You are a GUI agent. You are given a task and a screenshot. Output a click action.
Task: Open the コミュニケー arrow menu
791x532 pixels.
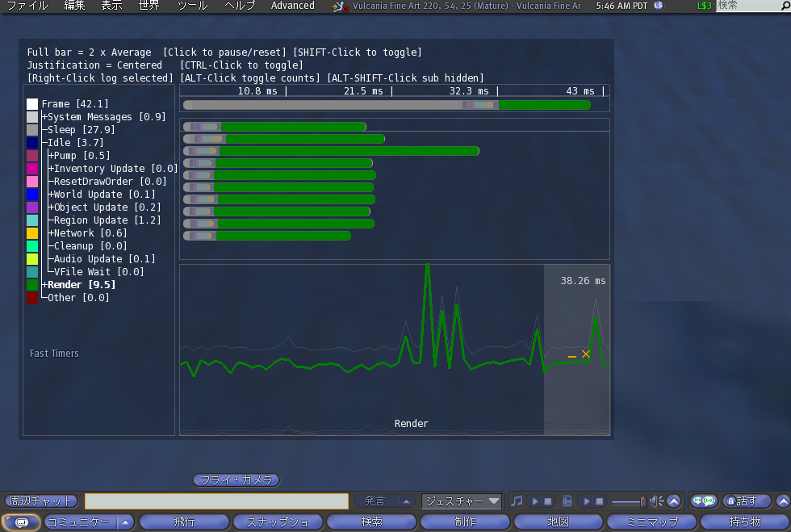point(125,522)
